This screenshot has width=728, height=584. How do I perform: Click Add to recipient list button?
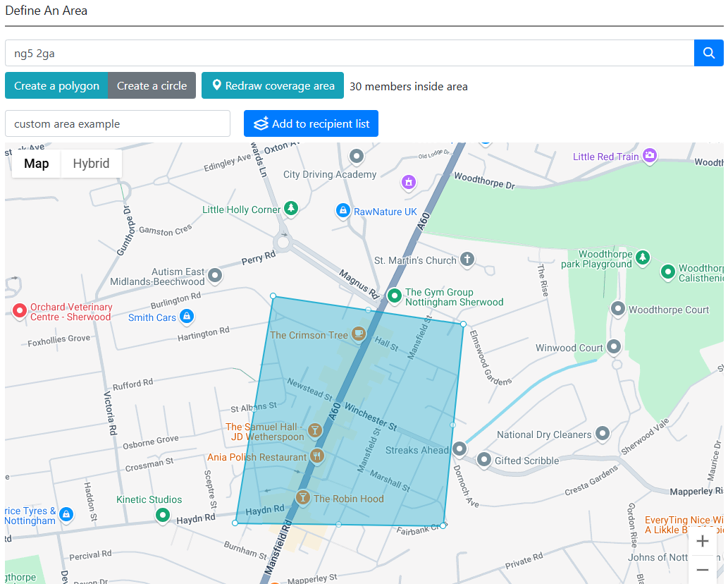pos(311,123)
